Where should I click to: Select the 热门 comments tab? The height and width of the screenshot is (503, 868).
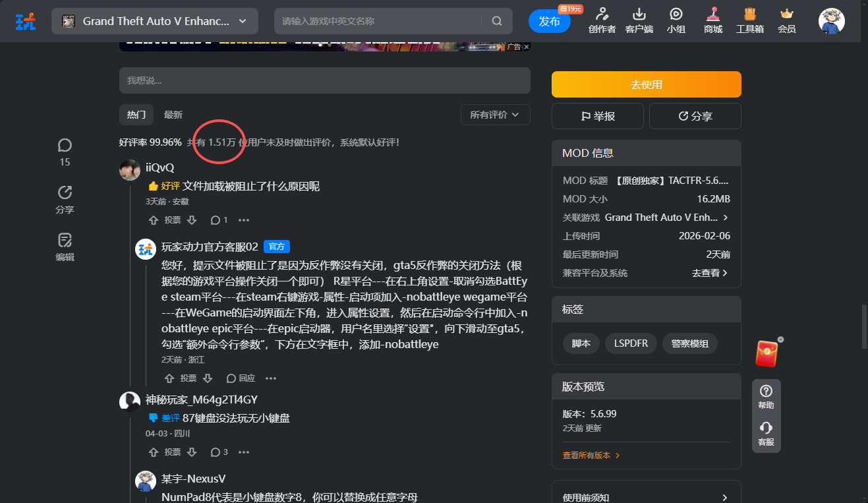point(136,115)
